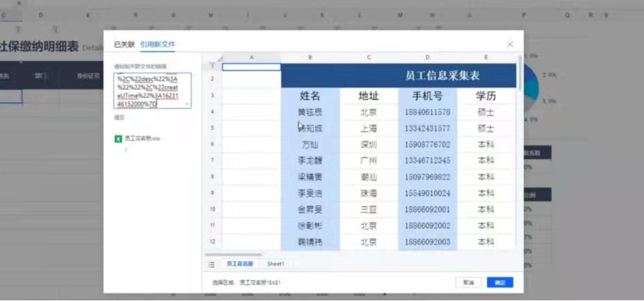Click the 潮汕 address cell
The image size is (644, 301).
point(369,178)
